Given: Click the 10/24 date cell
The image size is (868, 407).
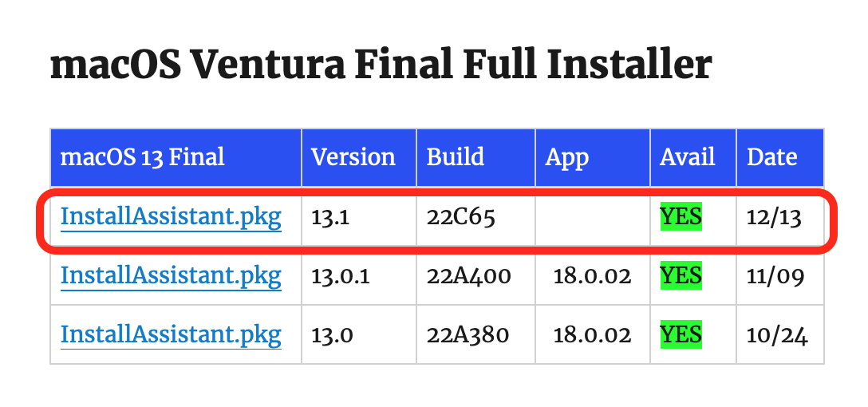Looking at the screenshot, I should click(777, 334).
